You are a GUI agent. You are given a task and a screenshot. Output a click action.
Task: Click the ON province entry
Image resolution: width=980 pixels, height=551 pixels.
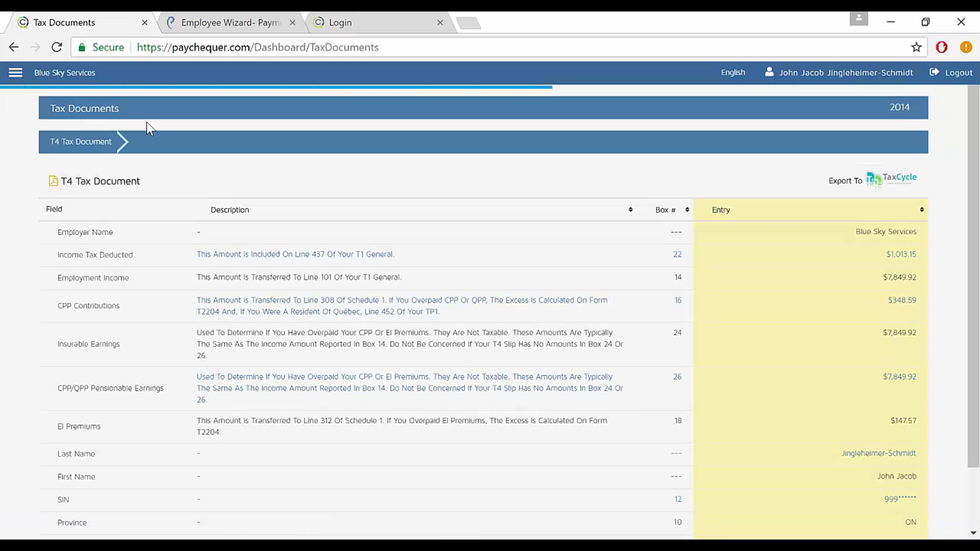911,522
